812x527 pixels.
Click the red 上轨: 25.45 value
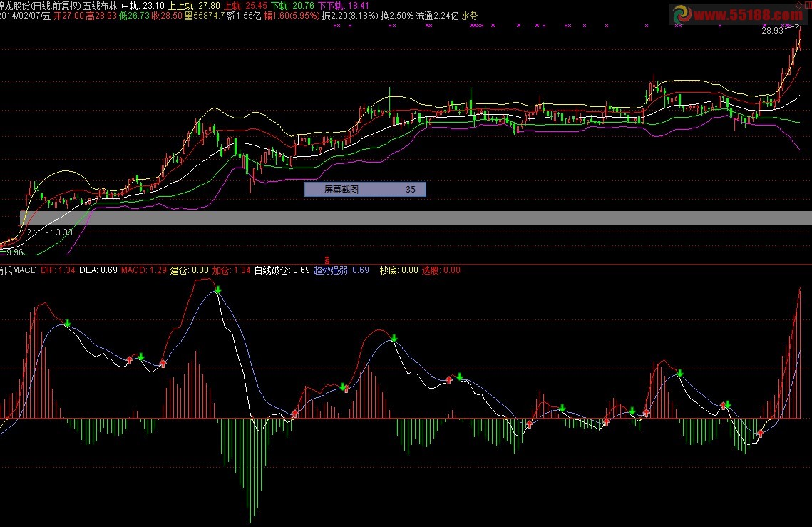(x=245, y=6)
